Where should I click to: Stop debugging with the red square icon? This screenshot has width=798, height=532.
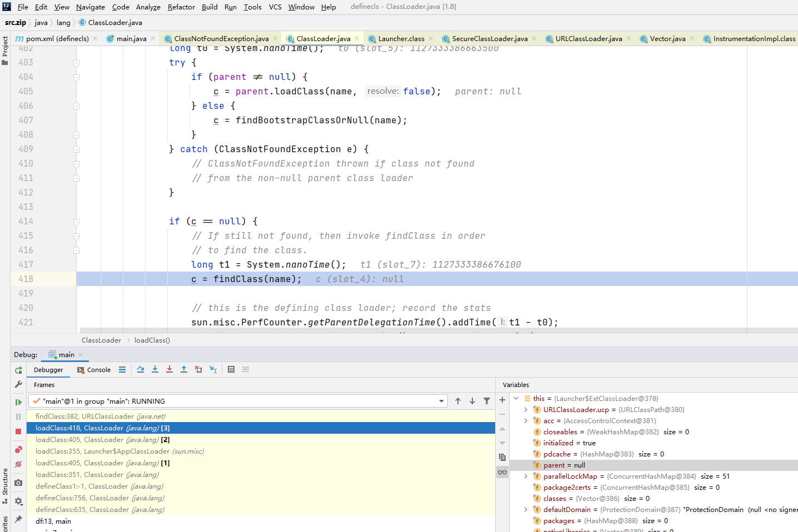18,431
